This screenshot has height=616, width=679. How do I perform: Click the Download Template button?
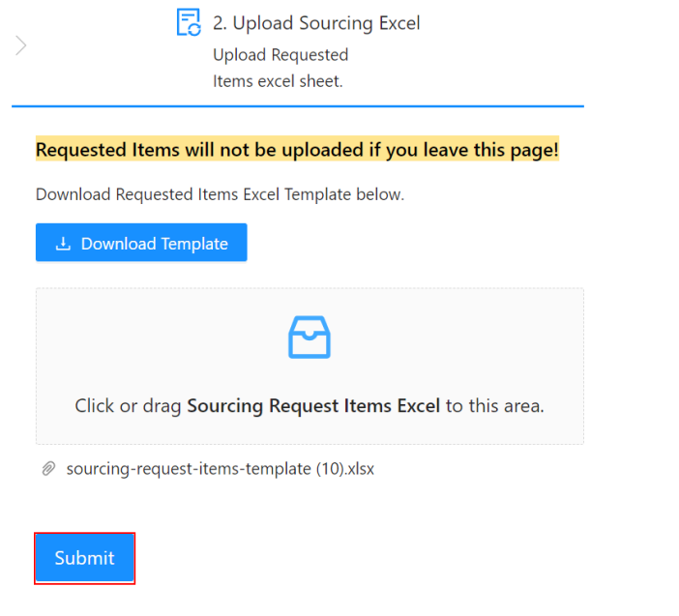(141, 243)
